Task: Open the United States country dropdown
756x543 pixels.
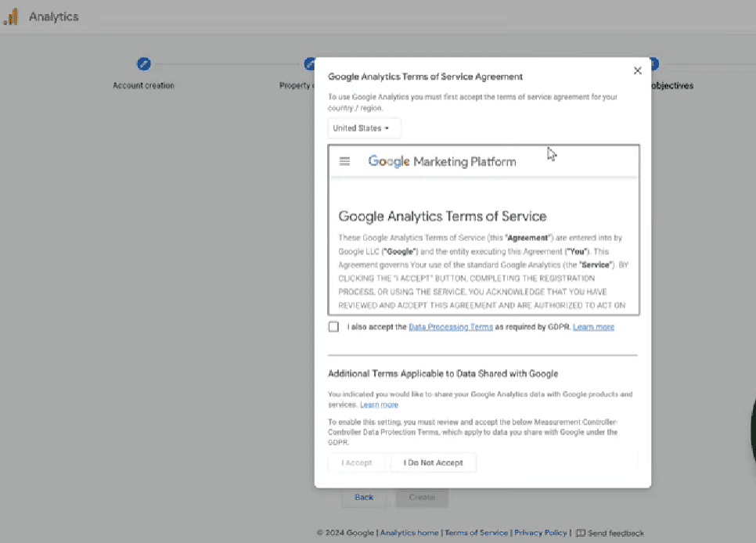Action: click(364, 128)
